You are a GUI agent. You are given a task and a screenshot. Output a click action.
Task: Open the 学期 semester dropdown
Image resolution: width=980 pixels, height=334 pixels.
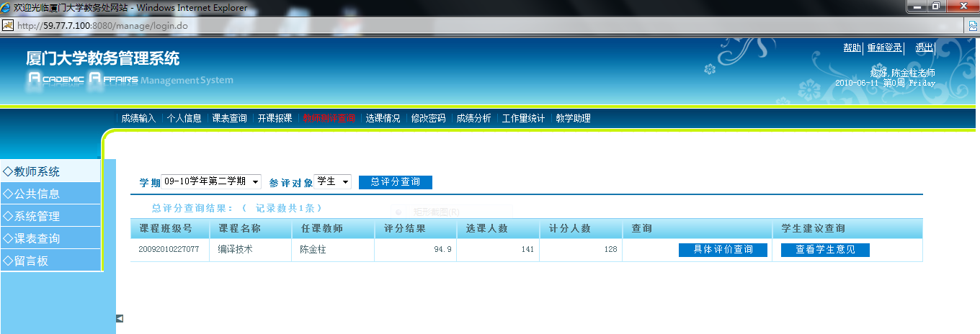213,182
